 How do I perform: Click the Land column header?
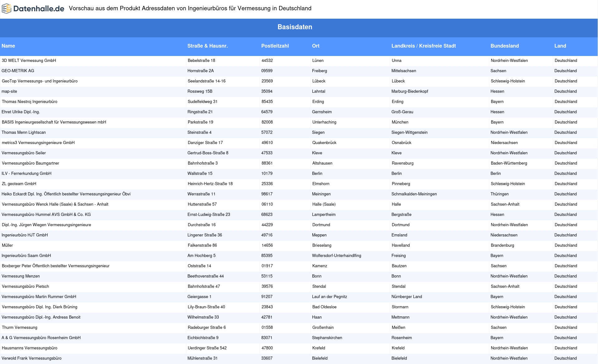click(560, 46)
